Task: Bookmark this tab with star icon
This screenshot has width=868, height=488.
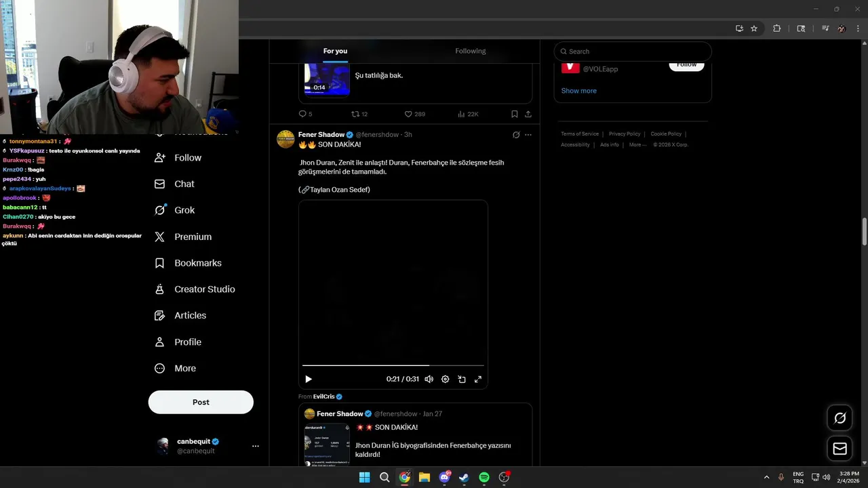Action: [754, 28]
